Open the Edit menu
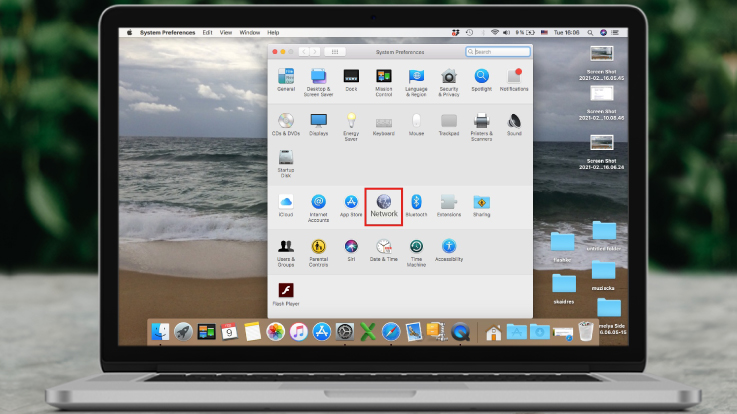The height and width of the screenshot is (414, 737). click(207, 32)
